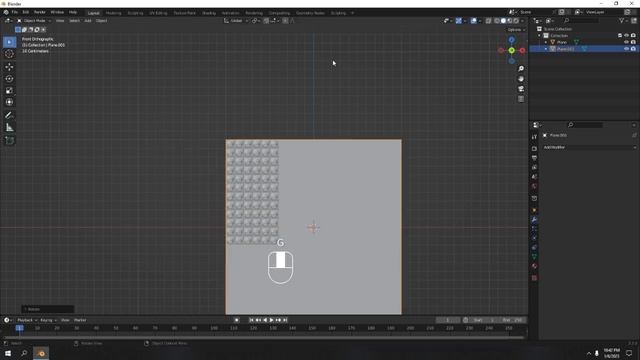The width and height of the screenshot is (640, 360).
Task: Select the Transform tool
Action: (x=9, y=102)
